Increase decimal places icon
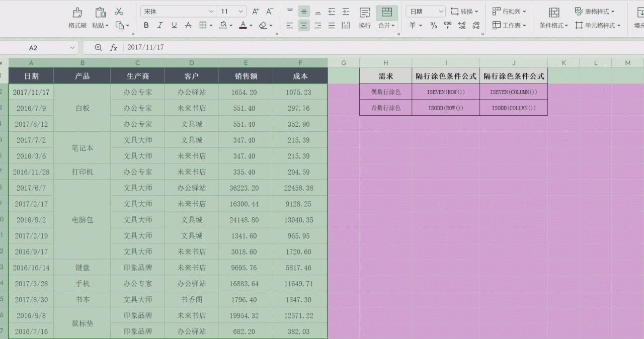 pos(462,25)
